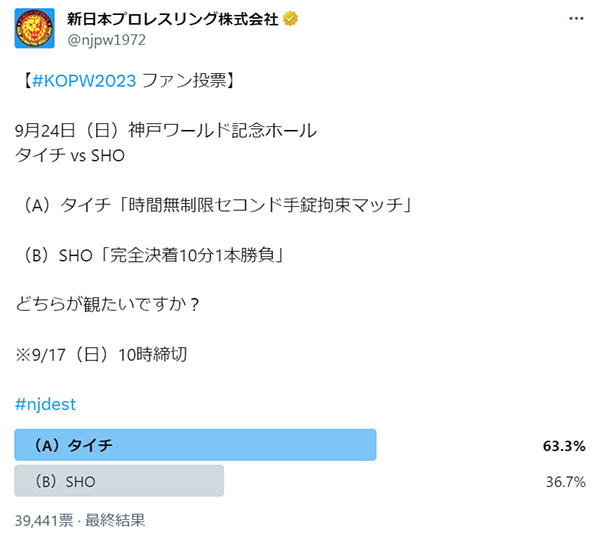Click the gold verified badge
600x540 pixels.
pos(290,18)
